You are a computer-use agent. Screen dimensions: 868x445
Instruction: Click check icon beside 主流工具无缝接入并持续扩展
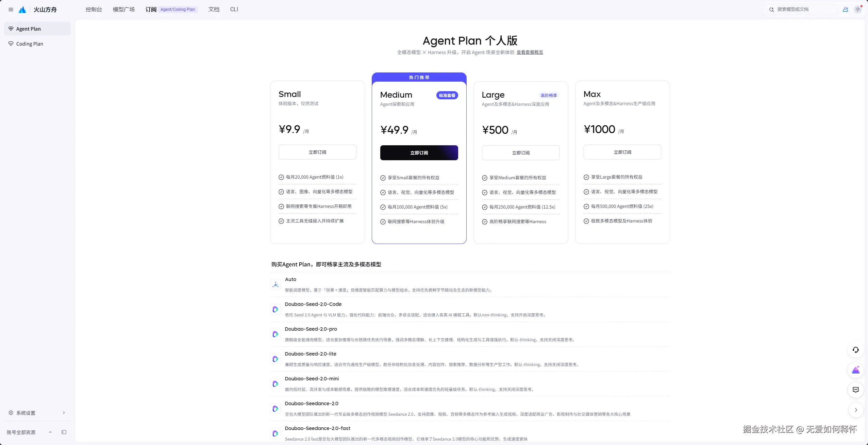pos(281,221)
